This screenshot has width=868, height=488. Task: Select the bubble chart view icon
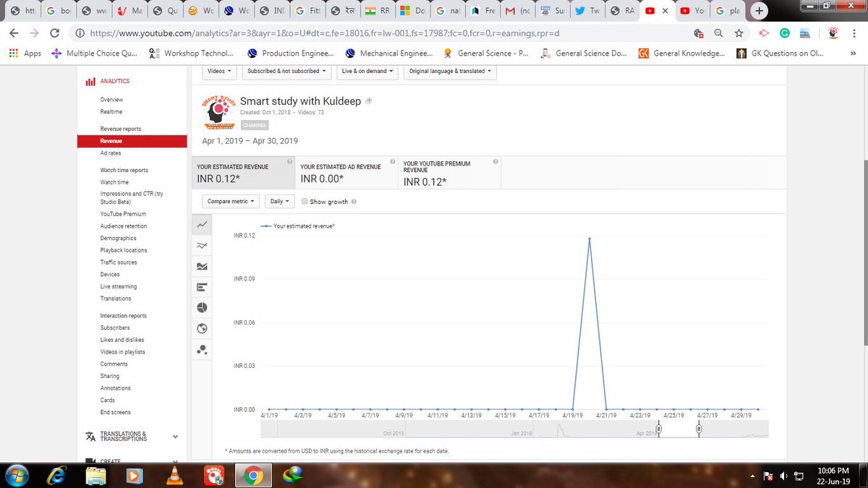tap(202, 350)
